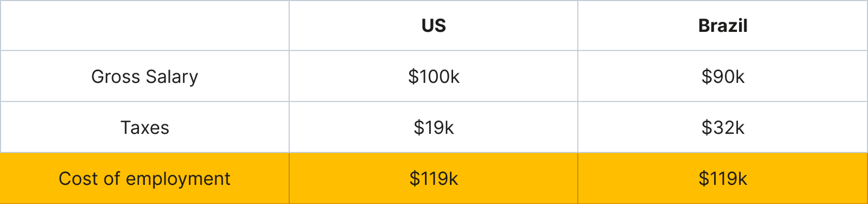Screen dimensions: 868x204
Task: Select the yellow highlighted cell under Brazil
Action: pyautogui.click(x=722, y=178)
